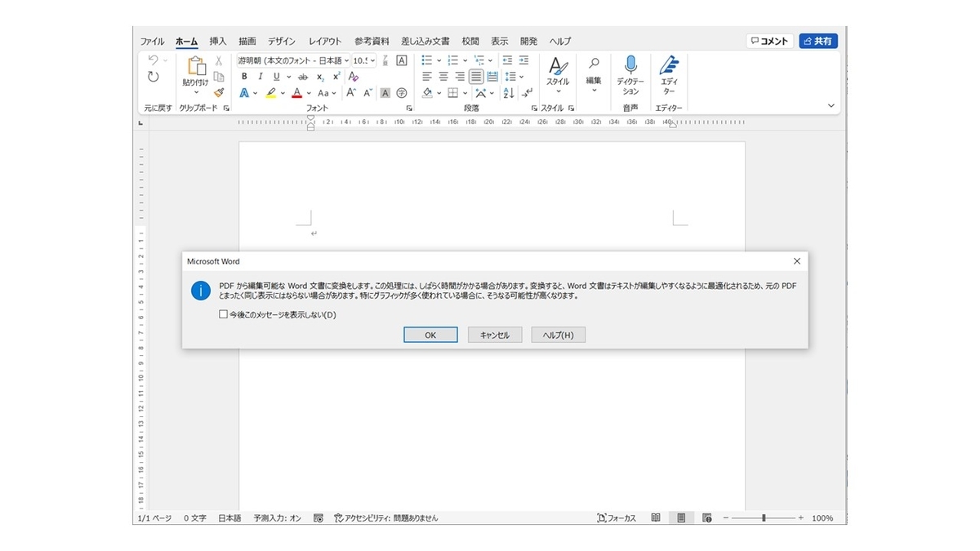980x551 pixels.
Task: Click the Sort A-Z icon
Action: [510, 93]
